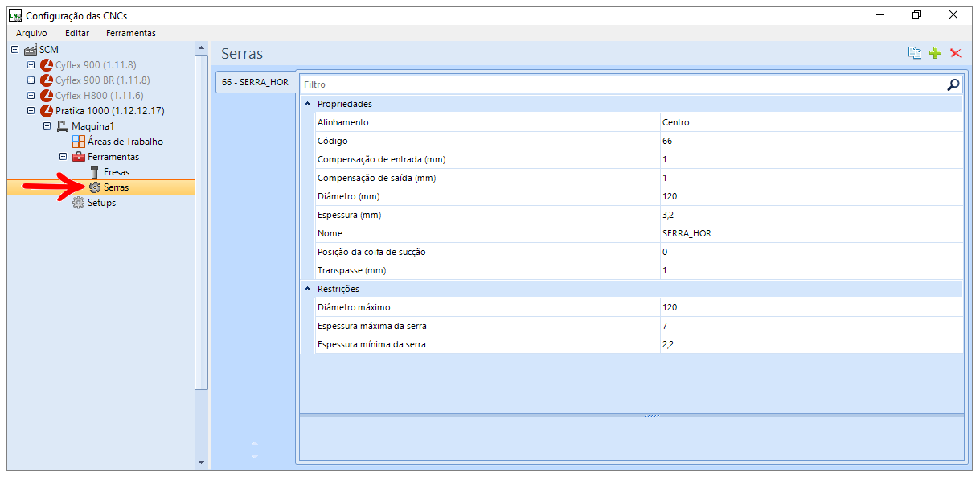Screen dimensions: 980x477
Task: Click the Serras saw blade icon
Action: pos(95,187)
